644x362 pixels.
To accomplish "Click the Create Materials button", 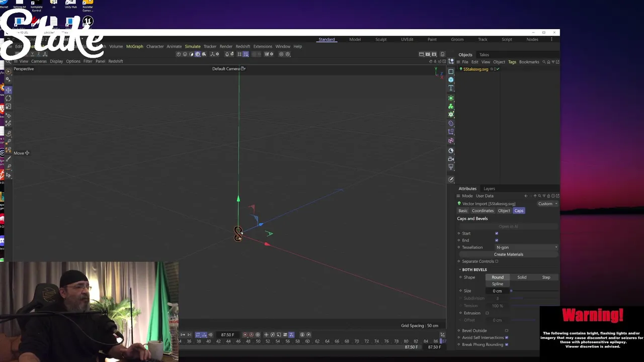I will click(508, 254).
